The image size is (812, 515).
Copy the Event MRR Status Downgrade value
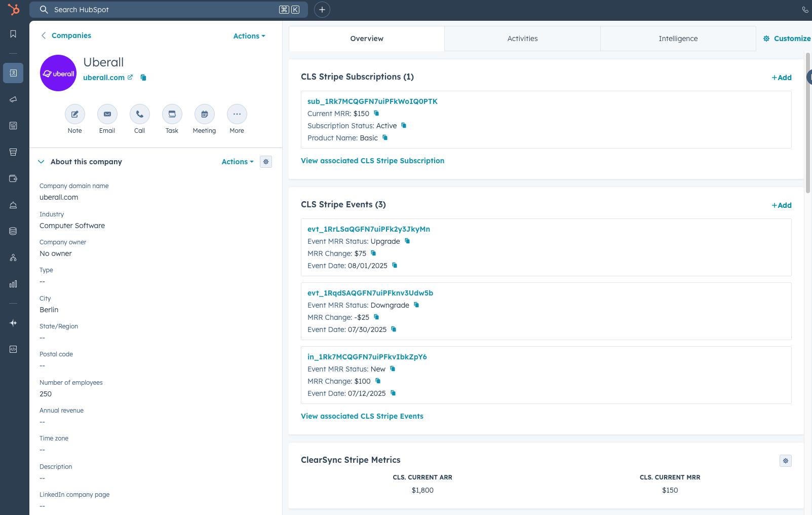[416, 305]
